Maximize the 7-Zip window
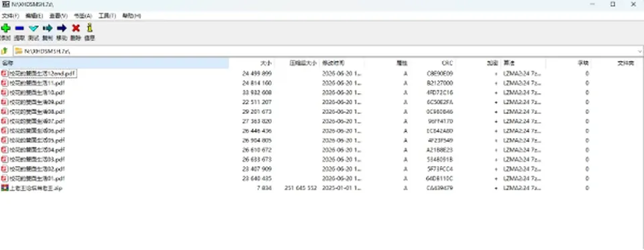 click(x=612, y=5)
